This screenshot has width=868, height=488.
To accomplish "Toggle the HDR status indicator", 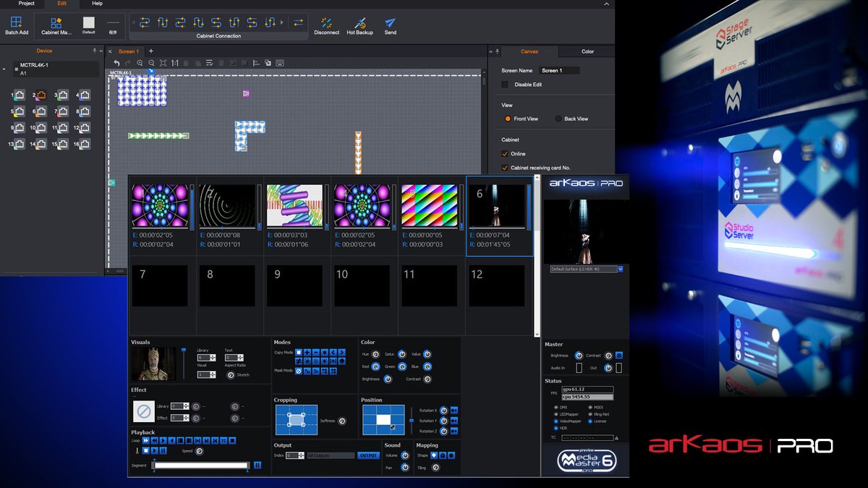I will click(x=556, y=427).
